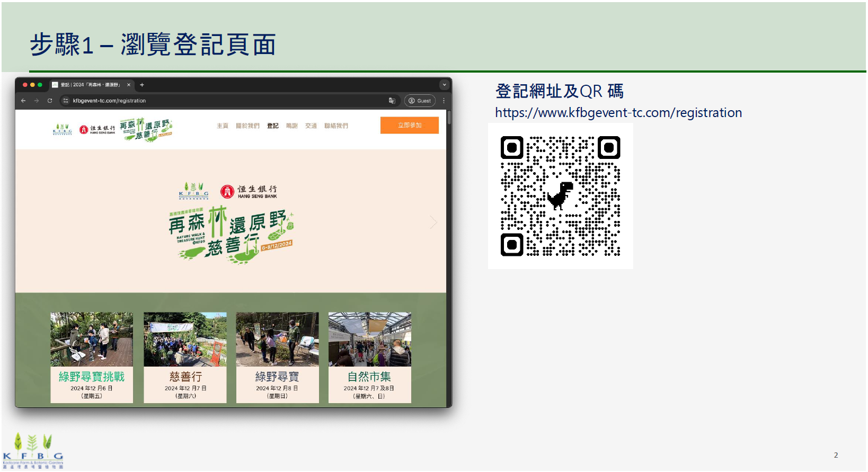
Task: Click the green maximize window dot
Action: [x=40, y=85]
